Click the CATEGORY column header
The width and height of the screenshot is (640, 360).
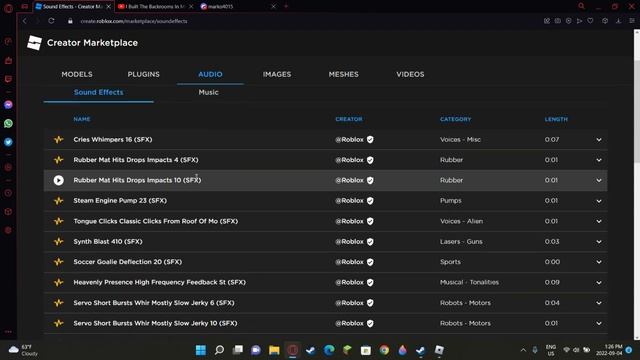pos(456,119)
